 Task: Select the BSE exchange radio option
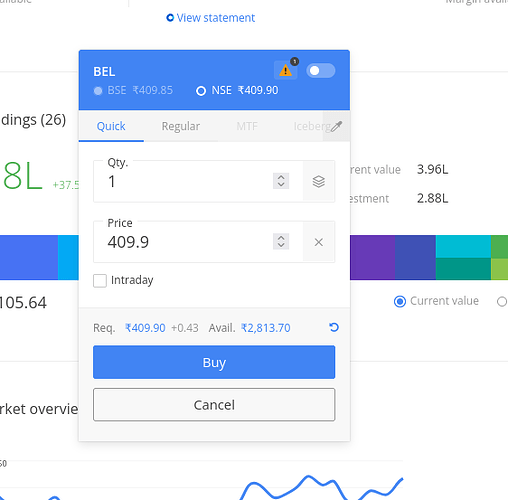point(98,91)
